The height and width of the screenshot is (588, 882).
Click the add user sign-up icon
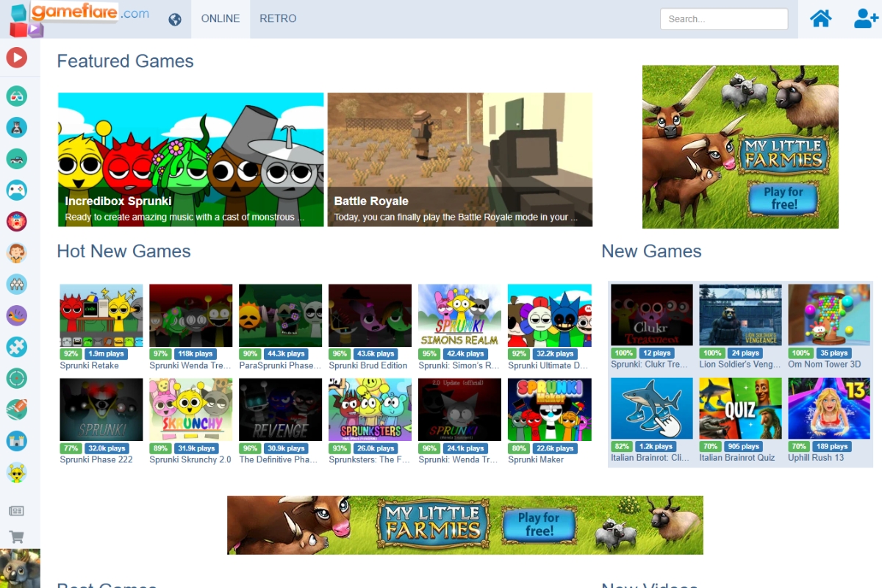pos(865,18)
